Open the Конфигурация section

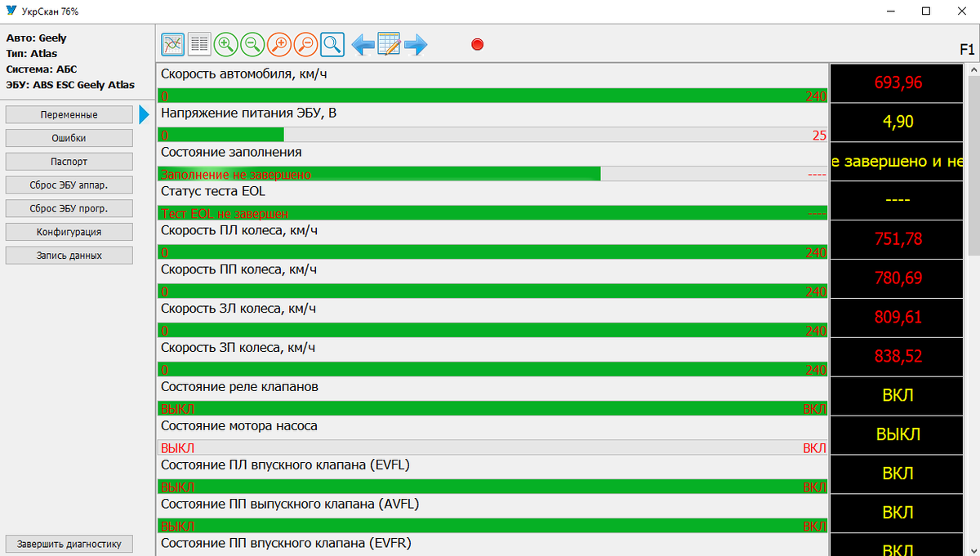pyautogui.click(x=69, y=232)
